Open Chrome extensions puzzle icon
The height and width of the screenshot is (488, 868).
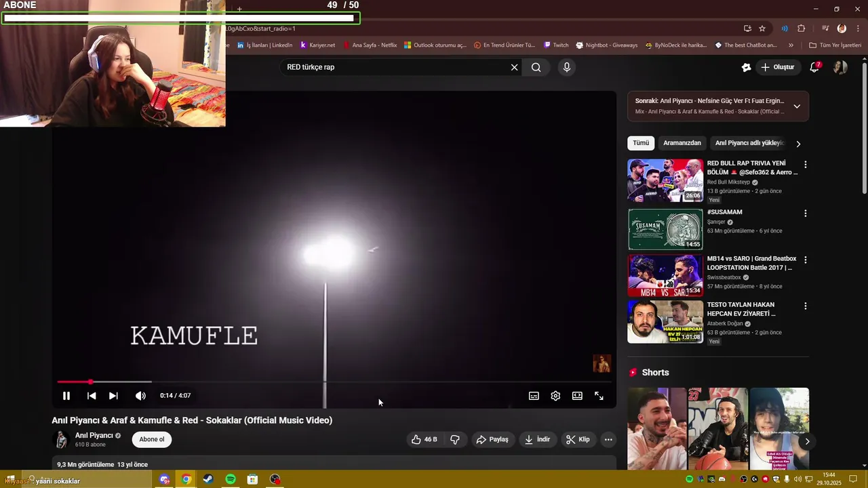802,28
